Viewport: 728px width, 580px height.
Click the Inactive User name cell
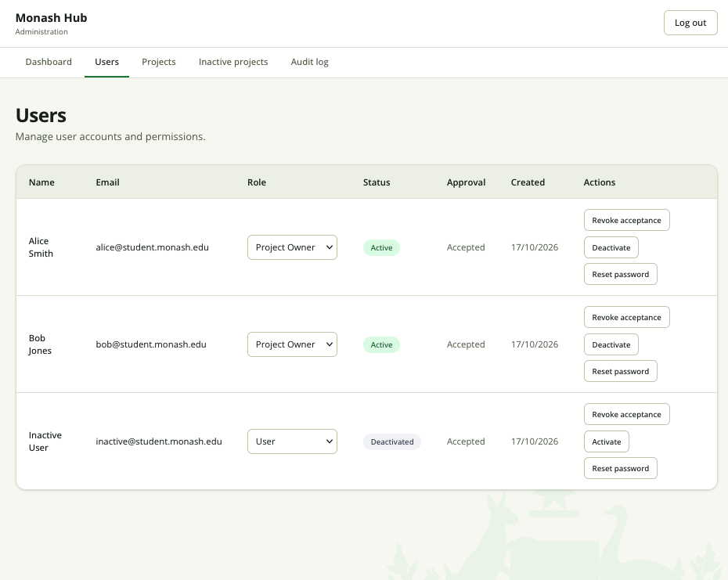[45, 441]
